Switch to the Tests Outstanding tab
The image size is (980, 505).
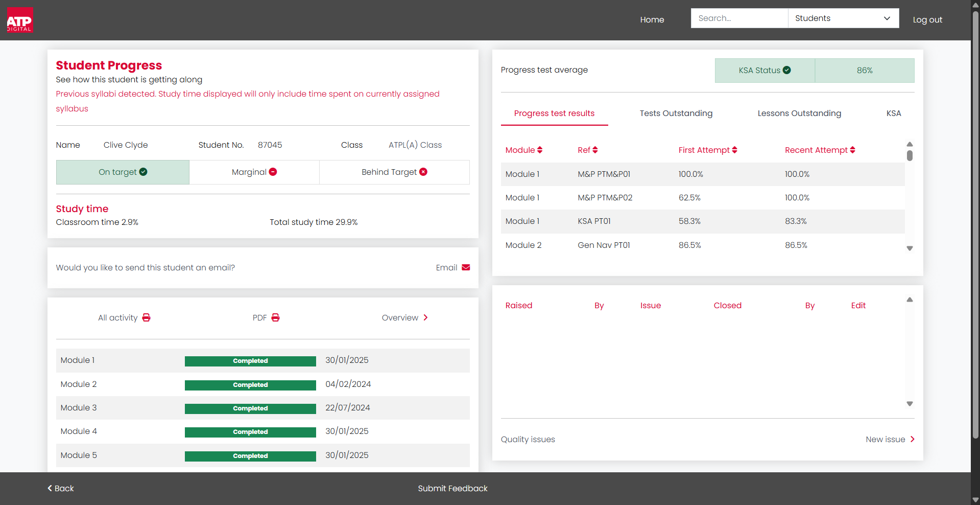coord(676,113)
